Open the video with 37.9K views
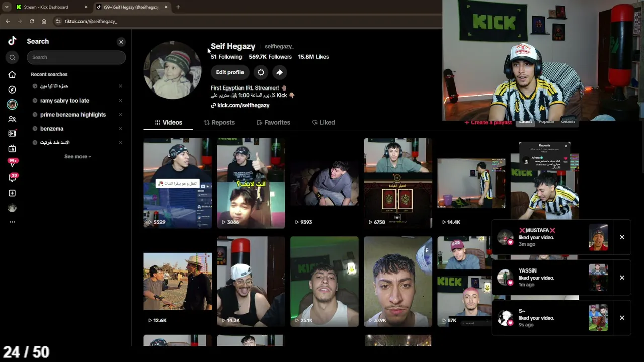Image resolution: width=644 pixels, height=362 pixels. click(398, 282)
